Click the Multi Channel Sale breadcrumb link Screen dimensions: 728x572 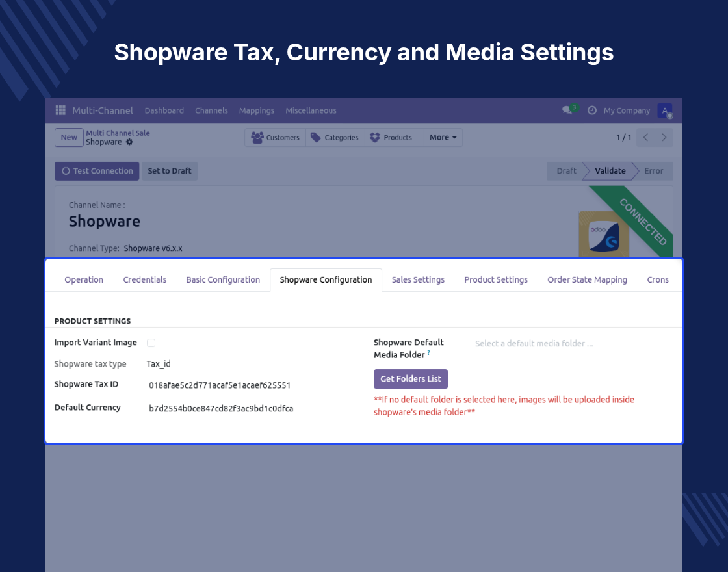click(118, 133)
